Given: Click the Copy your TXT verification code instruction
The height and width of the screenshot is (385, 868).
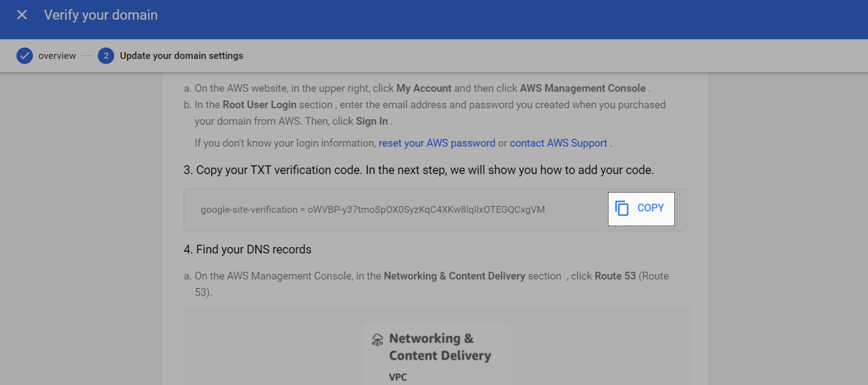Looking at the screenshot, I should (x=419, y=170).
